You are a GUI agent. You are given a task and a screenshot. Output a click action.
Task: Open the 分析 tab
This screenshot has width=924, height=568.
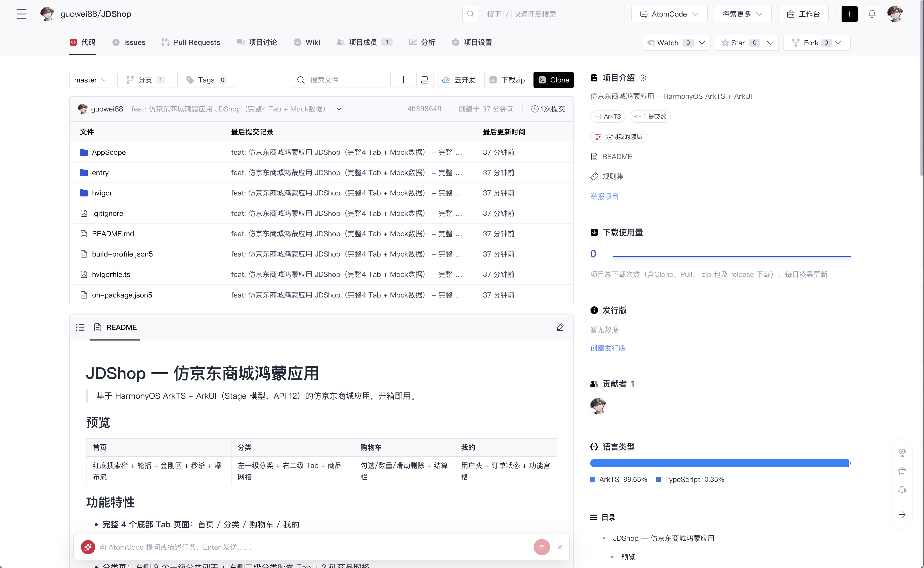coord(422,42)
